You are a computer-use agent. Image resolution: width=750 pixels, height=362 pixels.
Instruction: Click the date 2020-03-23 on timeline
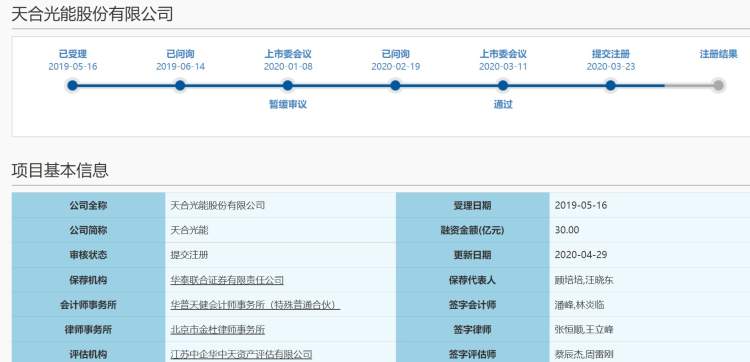[611, 66]
